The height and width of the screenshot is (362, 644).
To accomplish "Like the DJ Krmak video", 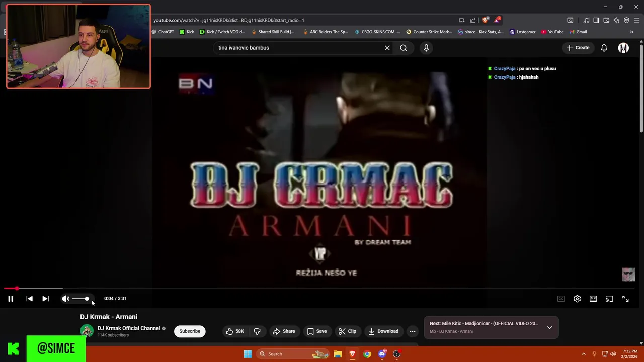I will pyautogui.click(x=234, y=331).
